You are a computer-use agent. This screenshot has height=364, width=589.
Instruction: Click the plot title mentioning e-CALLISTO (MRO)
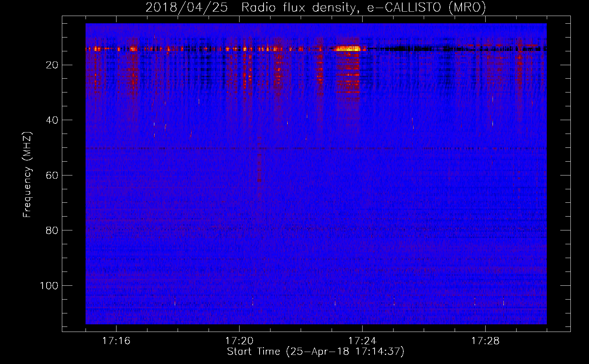(x=316, y=7)
